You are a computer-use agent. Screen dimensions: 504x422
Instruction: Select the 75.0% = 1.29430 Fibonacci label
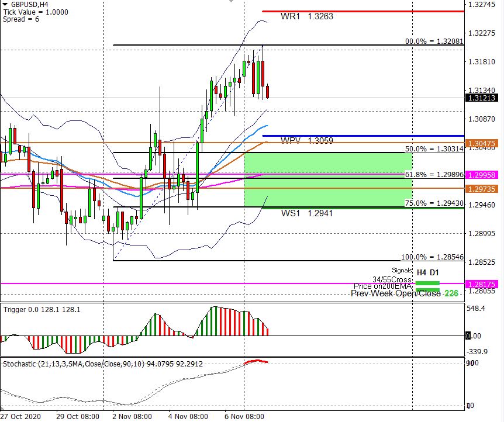click(x=434, y=203)
